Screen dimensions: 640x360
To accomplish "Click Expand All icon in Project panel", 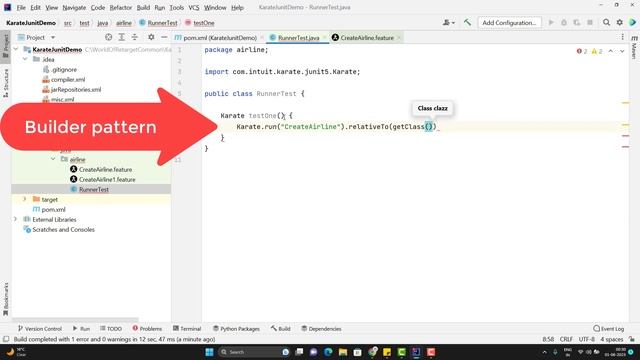I will 121,37.
